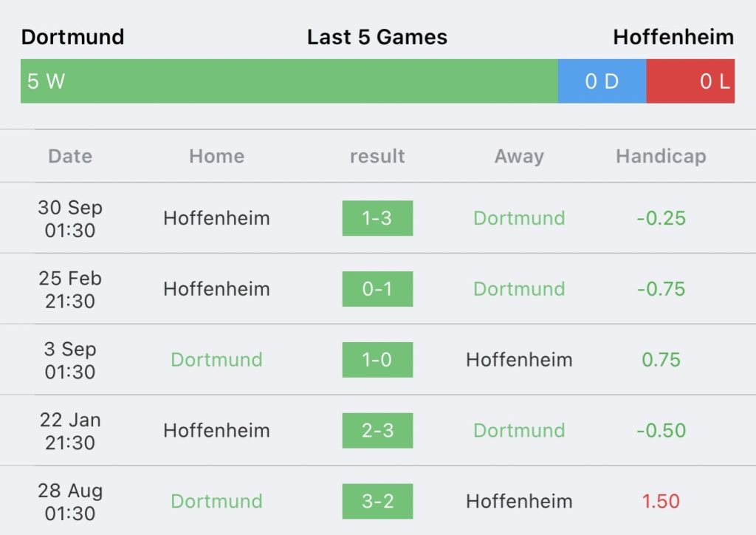Click the -0.25 handicap value
Screen dimensions: 756x535
pyautogui.click(x=661, y=218)
